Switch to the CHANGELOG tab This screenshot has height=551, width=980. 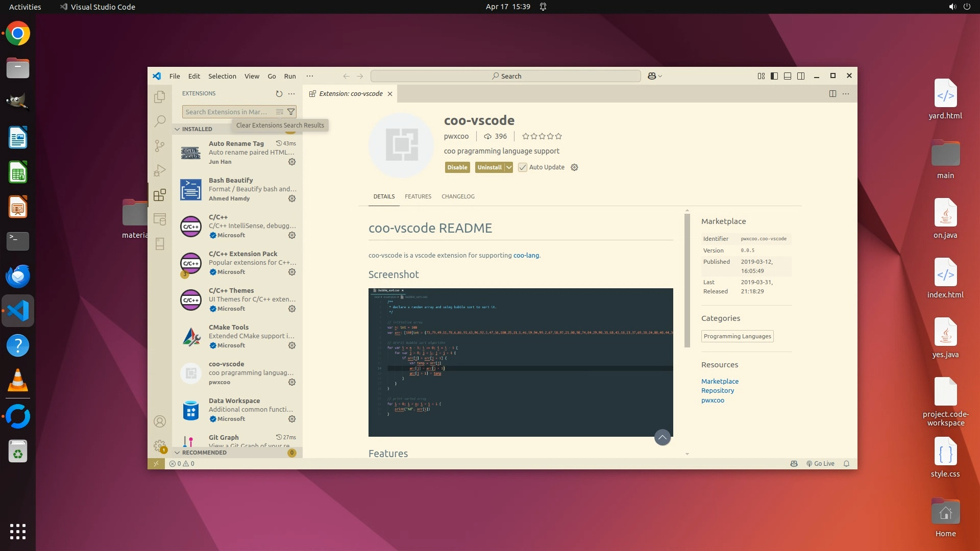(x=458, y=196)
